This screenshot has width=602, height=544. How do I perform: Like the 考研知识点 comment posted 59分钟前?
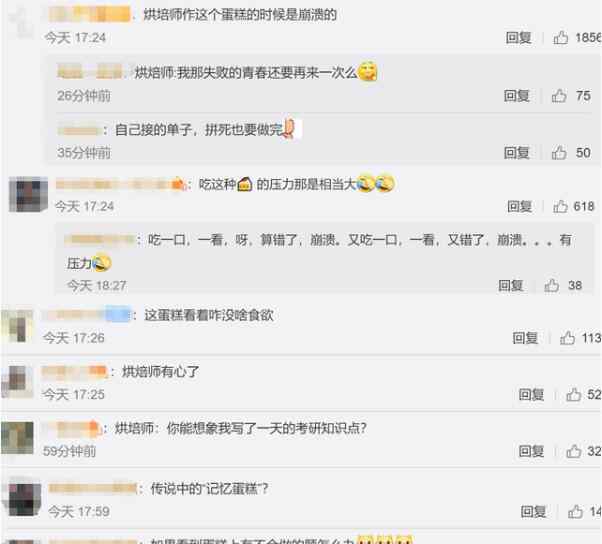[573, 451]
